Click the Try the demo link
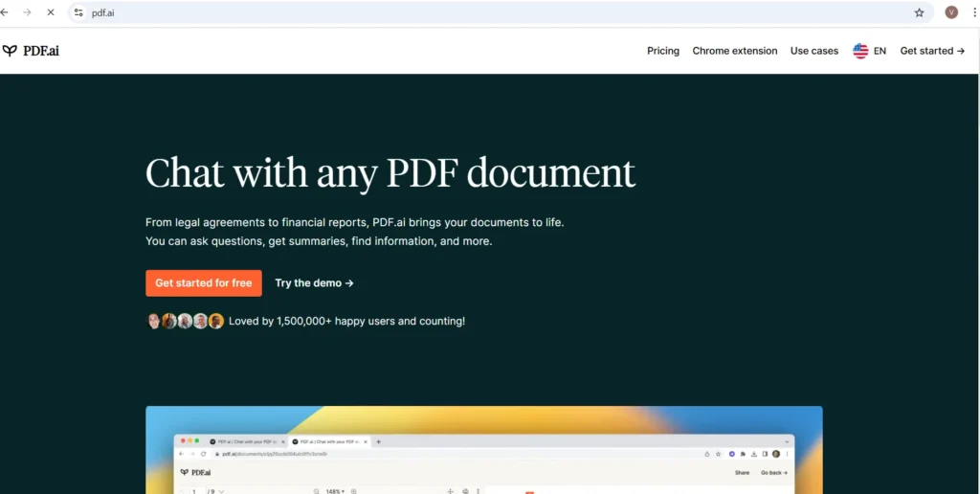 (x=314, y=283)
